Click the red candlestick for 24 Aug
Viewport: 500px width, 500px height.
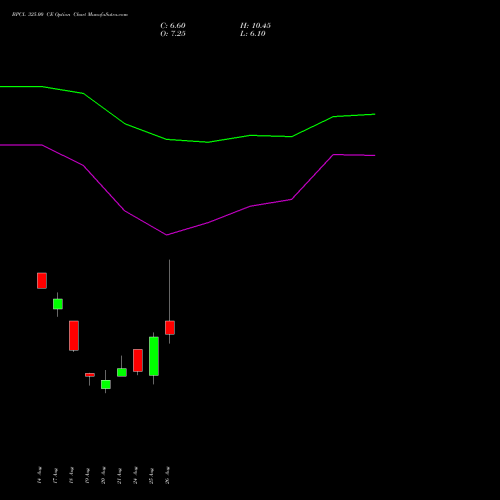[138, 360]
